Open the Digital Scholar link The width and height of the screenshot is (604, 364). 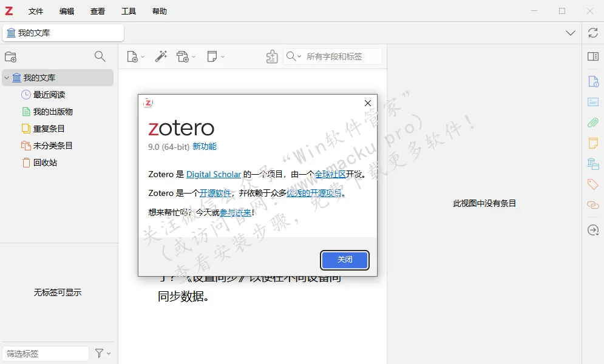(214, 174)
